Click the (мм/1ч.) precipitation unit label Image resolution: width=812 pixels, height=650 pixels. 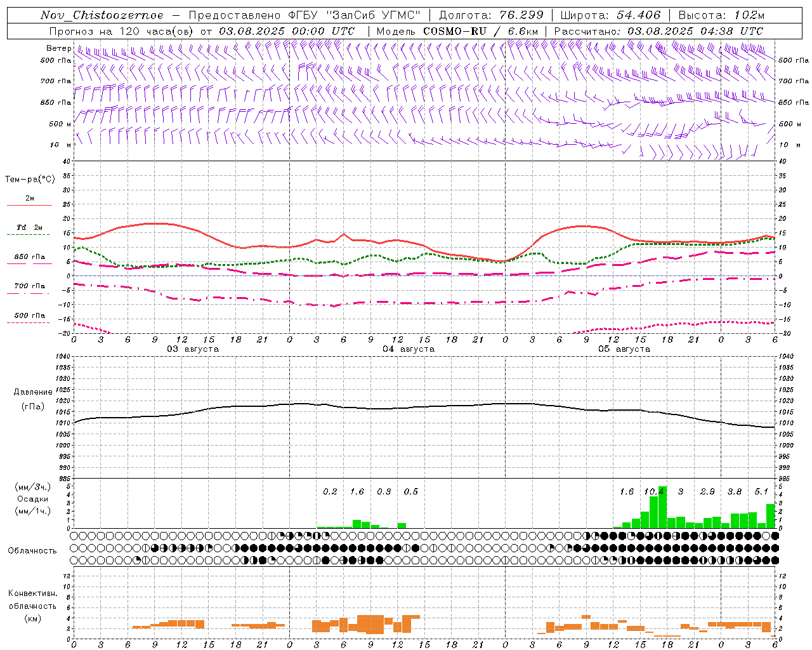click(x=33, y=511)
